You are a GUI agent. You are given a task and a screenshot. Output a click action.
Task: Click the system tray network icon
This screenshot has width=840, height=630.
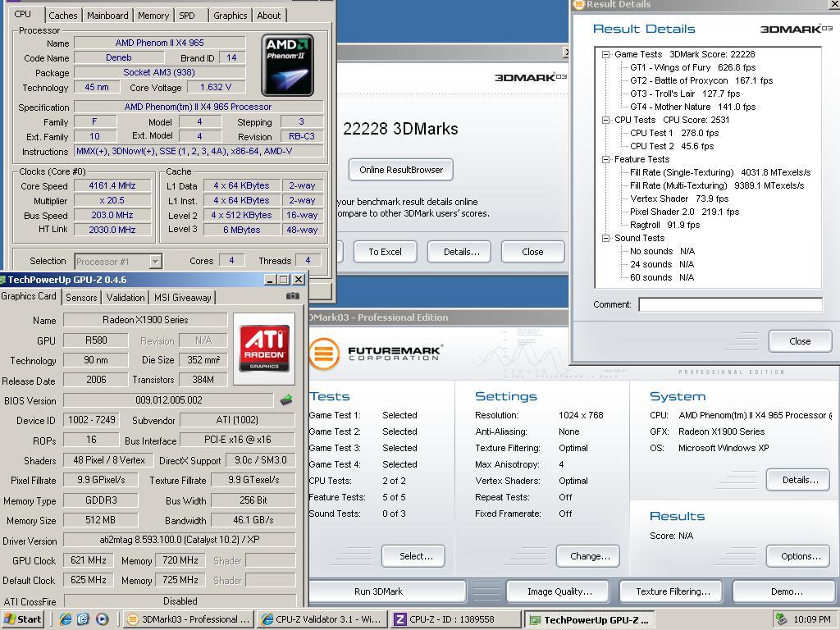click(781, 619)
